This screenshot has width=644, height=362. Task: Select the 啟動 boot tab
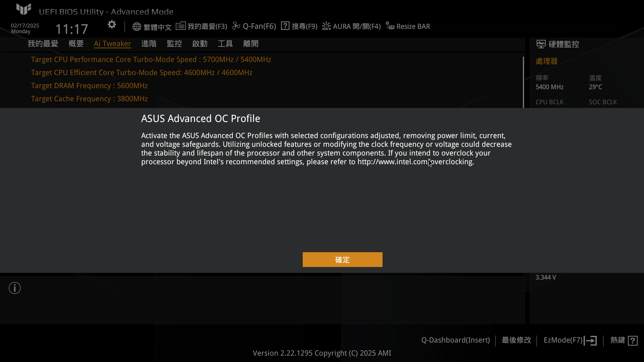200,44
